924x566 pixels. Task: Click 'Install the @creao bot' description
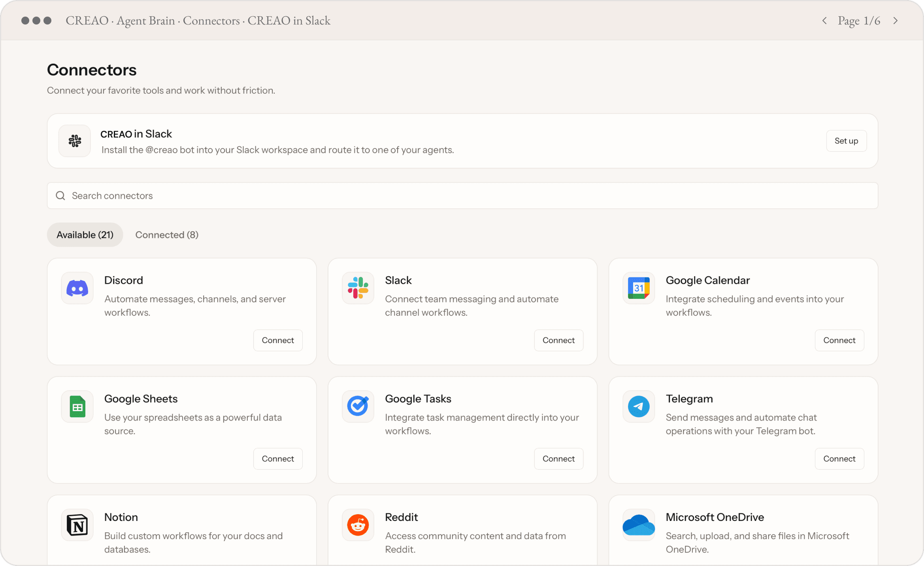tap(278, 150)
